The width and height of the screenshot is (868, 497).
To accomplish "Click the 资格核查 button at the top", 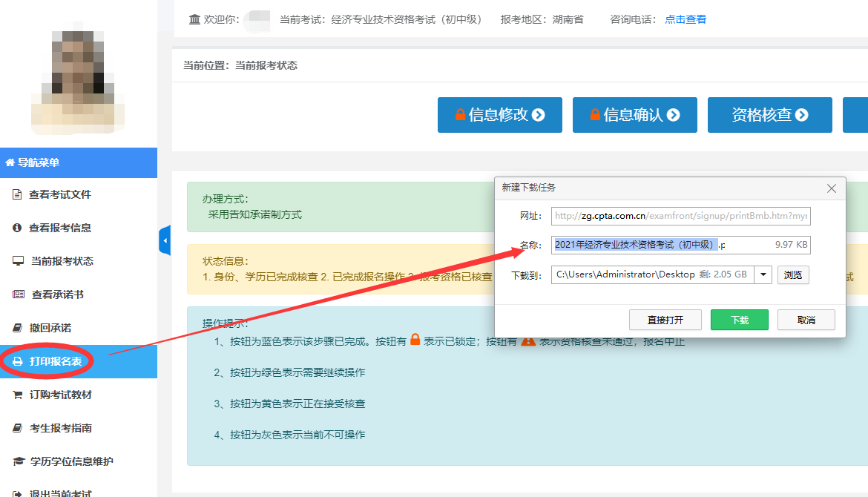I will 769,114.
